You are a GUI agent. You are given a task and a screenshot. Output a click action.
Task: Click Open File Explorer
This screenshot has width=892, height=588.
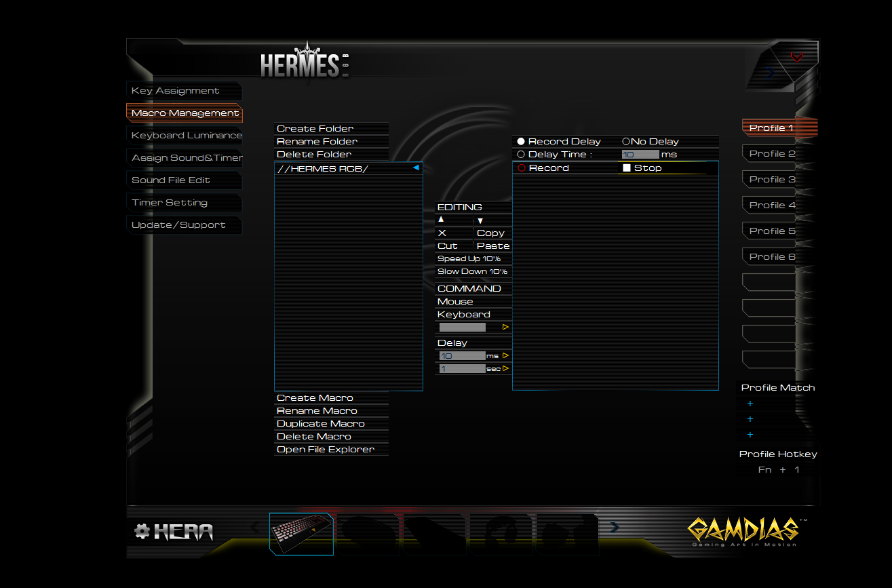point(331,449)
